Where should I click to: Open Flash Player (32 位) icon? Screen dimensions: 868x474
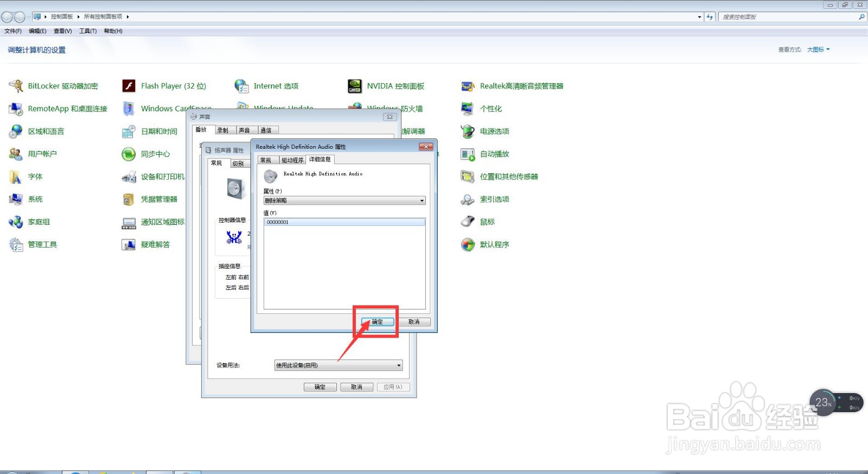[129, 86]
